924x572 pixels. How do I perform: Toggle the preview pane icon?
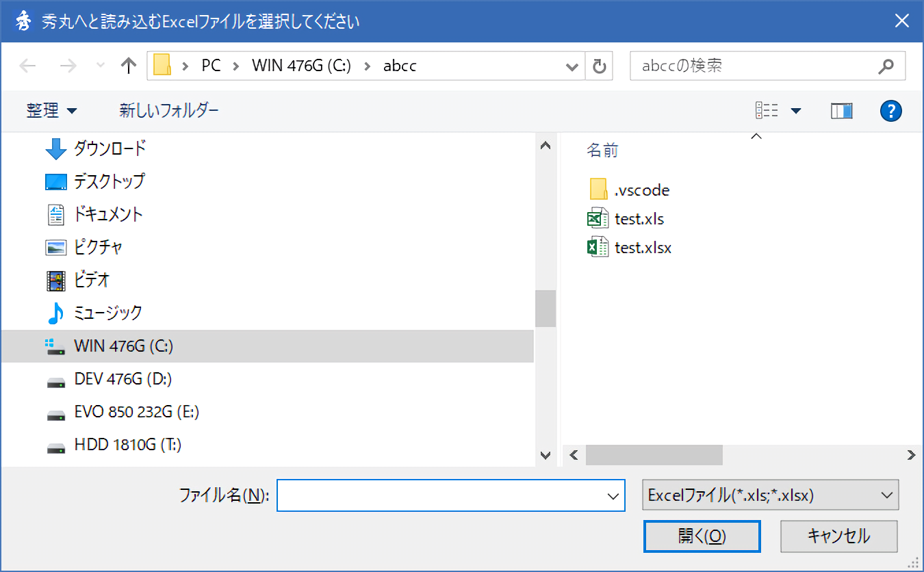pyautogui.click(x=841, y=110)
